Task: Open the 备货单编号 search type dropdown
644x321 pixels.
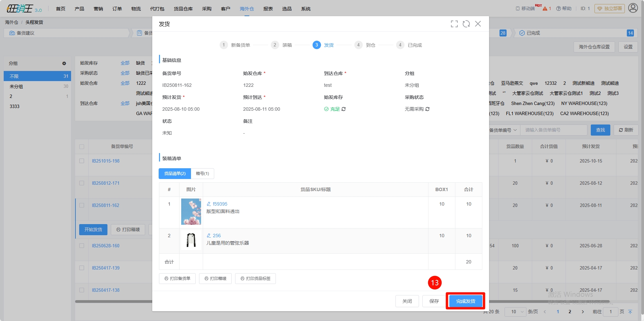Action: pyautogui.click(x=503, y=130)
